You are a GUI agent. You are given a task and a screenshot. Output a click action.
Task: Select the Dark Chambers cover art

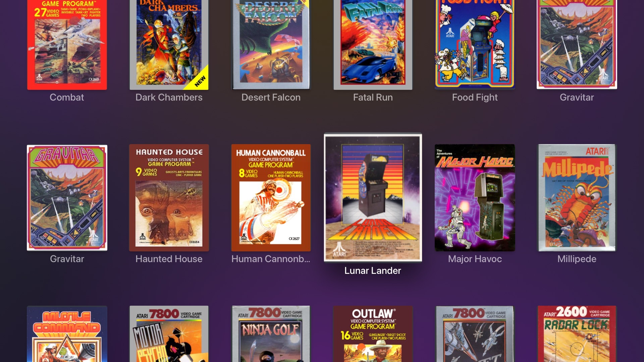click(169, 45)
